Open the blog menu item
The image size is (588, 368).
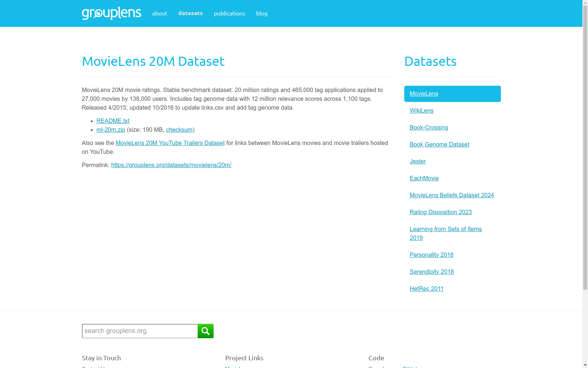coord(262,13)
